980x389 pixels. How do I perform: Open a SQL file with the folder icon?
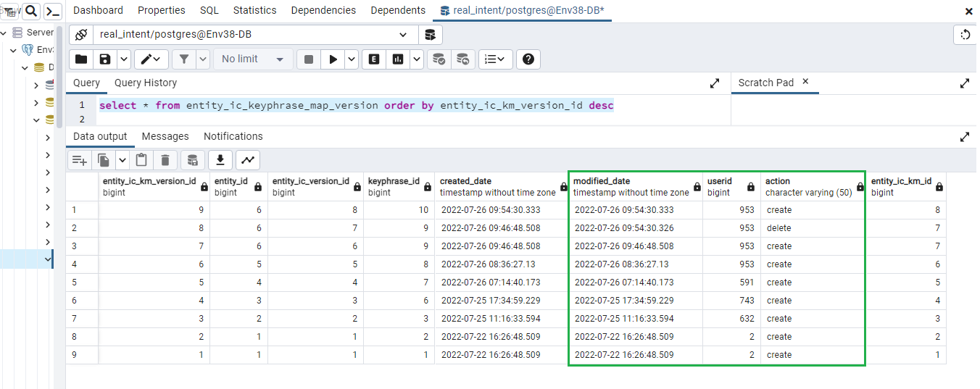click(x=81, y=59)
